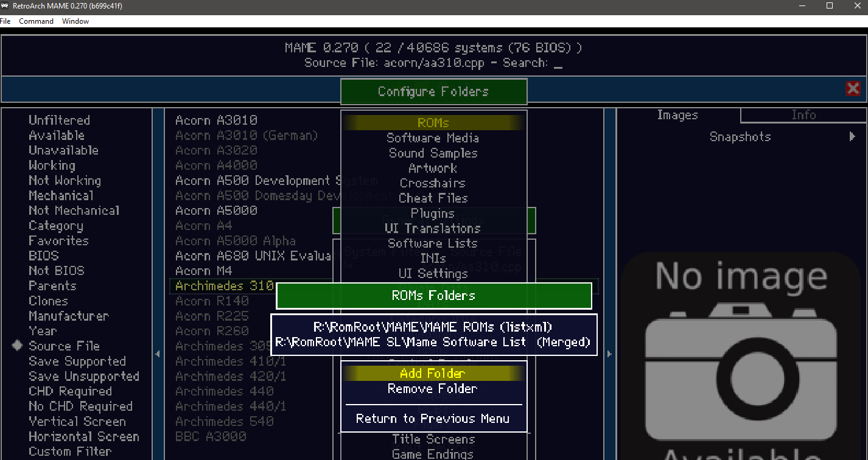Select the Available filter
The width and height of the screenshot is (868, 460).
[57, 136]
